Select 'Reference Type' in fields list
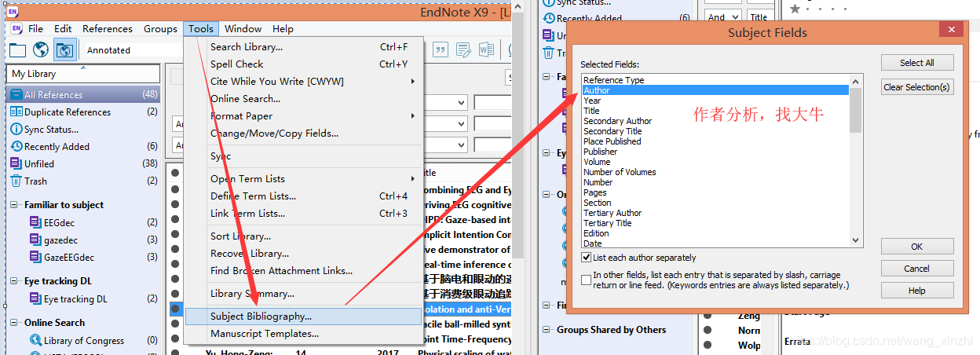The image size is (980, 355). (x=715, y=80)
